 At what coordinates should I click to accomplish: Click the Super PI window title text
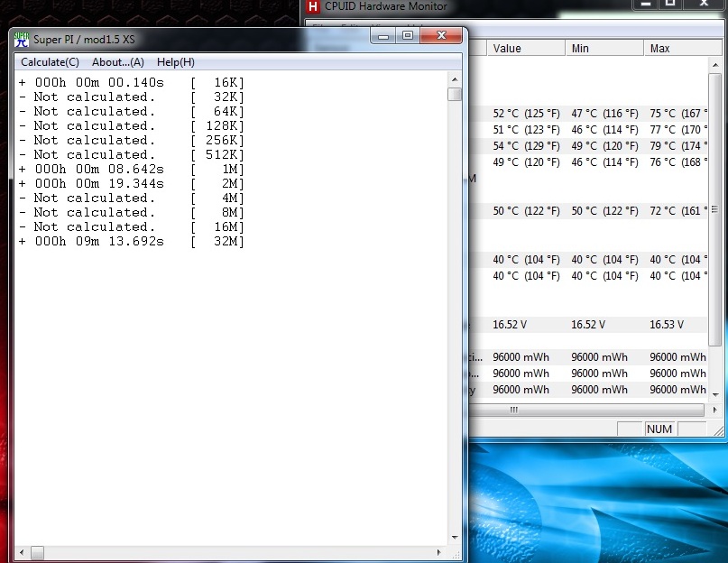click(84, 40)
